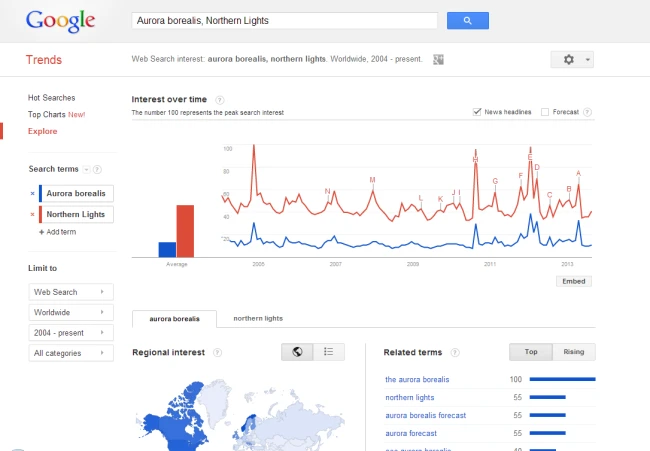Screen dimensions: 650x451
Task: Open Top Charts in sidebar
Action: [x=56, y=114]
